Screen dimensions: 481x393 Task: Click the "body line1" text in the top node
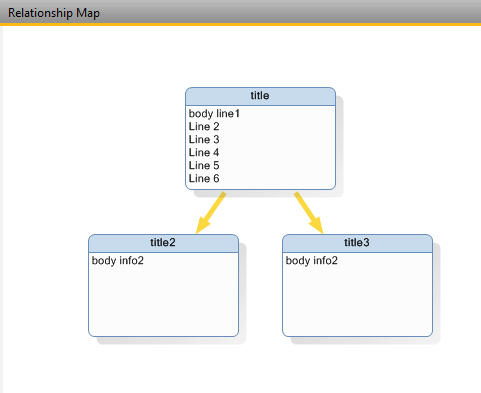pos(214,114)
